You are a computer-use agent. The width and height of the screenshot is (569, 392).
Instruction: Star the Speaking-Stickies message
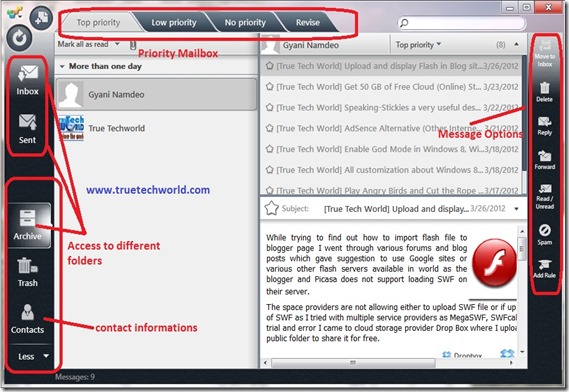269,107
